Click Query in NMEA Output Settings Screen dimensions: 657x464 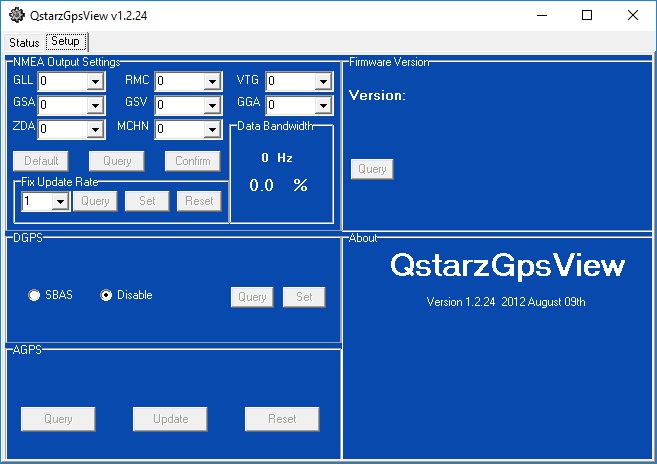point(117,161)
